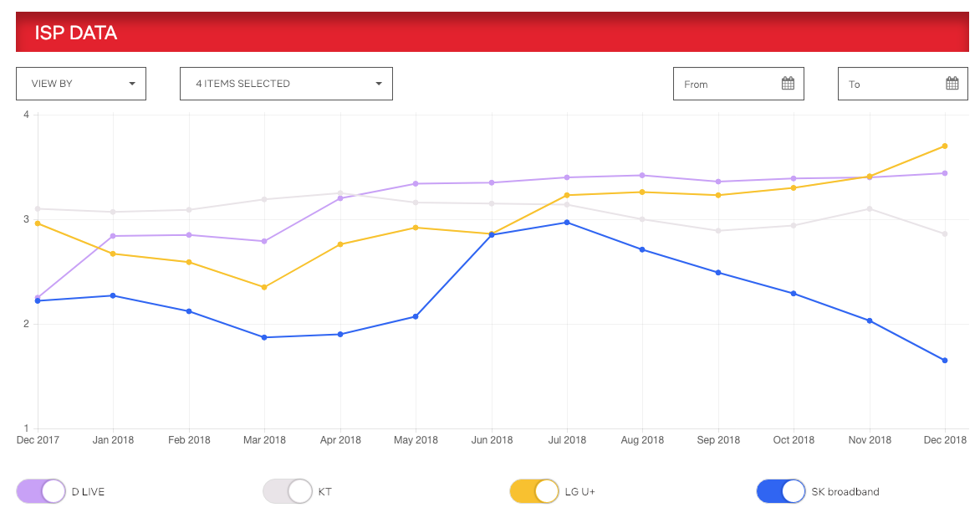Click the To date input field
Image resolution: width=980 pixels, height=523 pixels.
891,84
